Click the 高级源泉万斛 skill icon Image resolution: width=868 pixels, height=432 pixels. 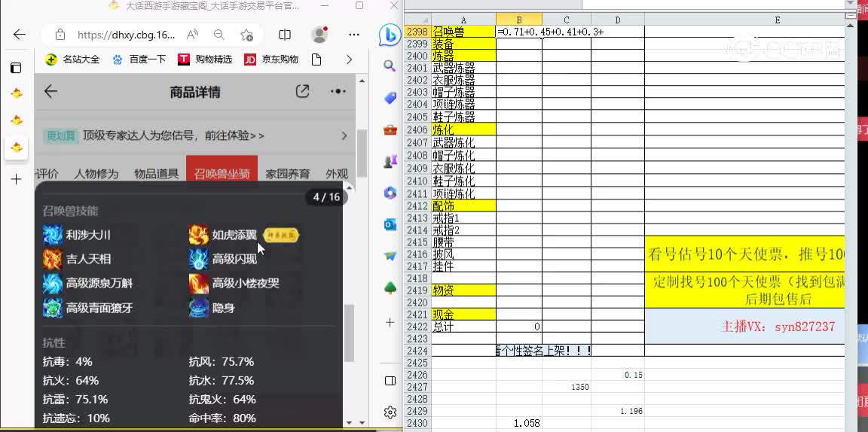coord(53,283)
